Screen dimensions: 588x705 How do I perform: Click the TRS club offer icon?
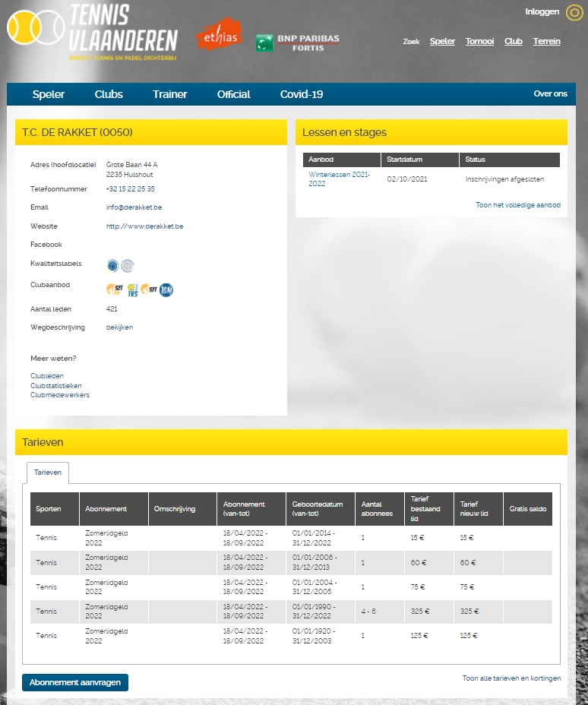[x=133, y=289]
